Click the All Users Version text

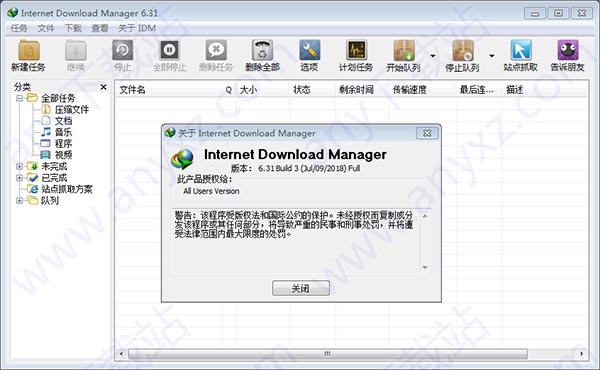[211, 191]
